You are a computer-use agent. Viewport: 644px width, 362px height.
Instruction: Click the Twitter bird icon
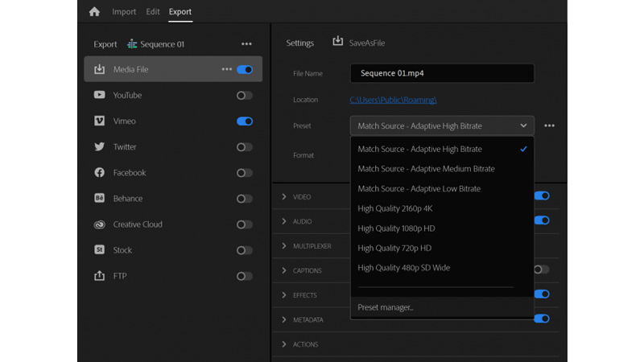tap(100, 147)
